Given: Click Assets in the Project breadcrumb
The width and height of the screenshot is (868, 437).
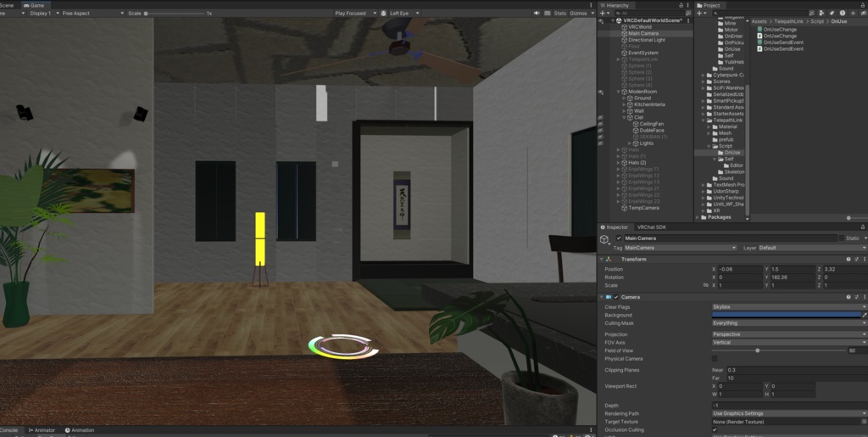Looking at the screenshot, I should click(759, 21).
